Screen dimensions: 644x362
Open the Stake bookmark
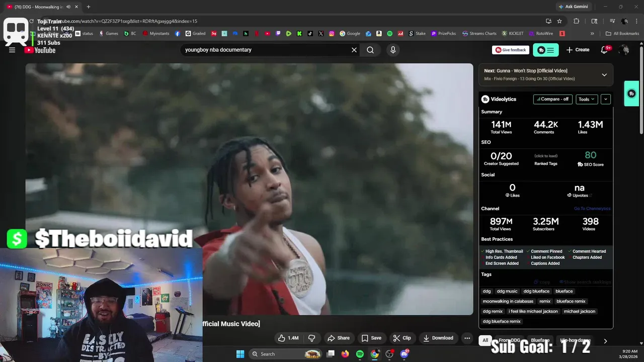tap(417, 34)
